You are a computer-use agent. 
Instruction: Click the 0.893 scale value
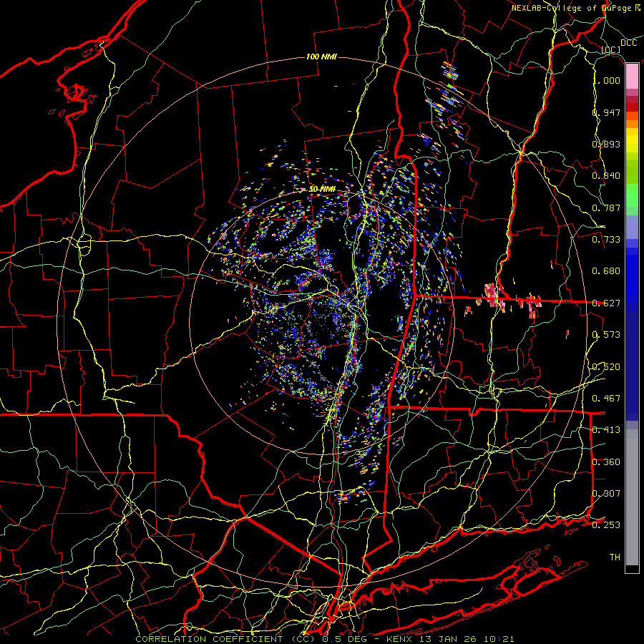[606, 144]
